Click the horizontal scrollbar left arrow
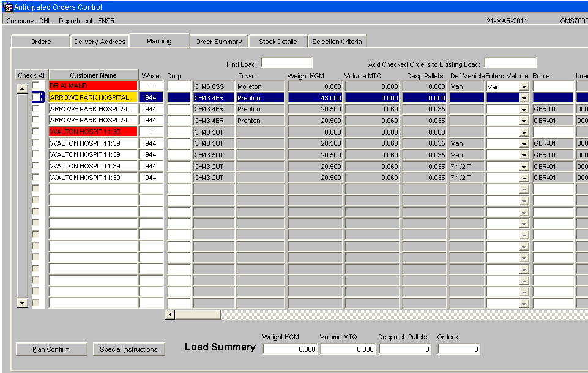The height and width of the screenshot is (373, 588). [x=170, y=314]
